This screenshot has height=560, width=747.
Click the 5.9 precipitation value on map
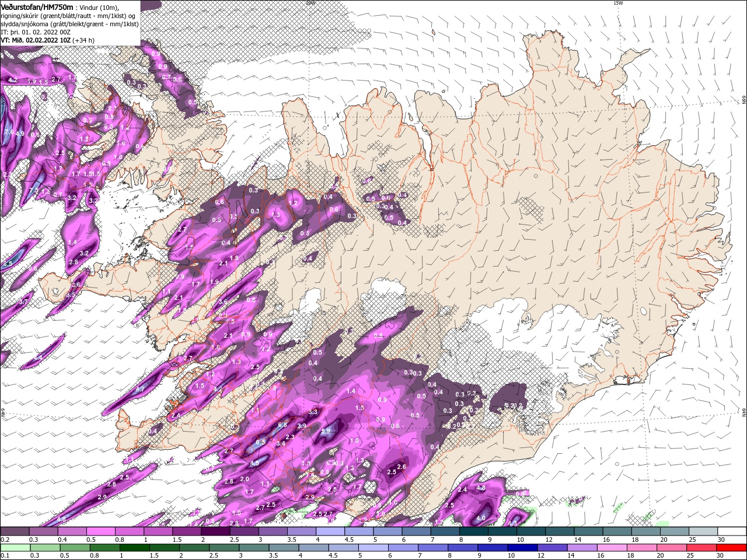(326, 431)
